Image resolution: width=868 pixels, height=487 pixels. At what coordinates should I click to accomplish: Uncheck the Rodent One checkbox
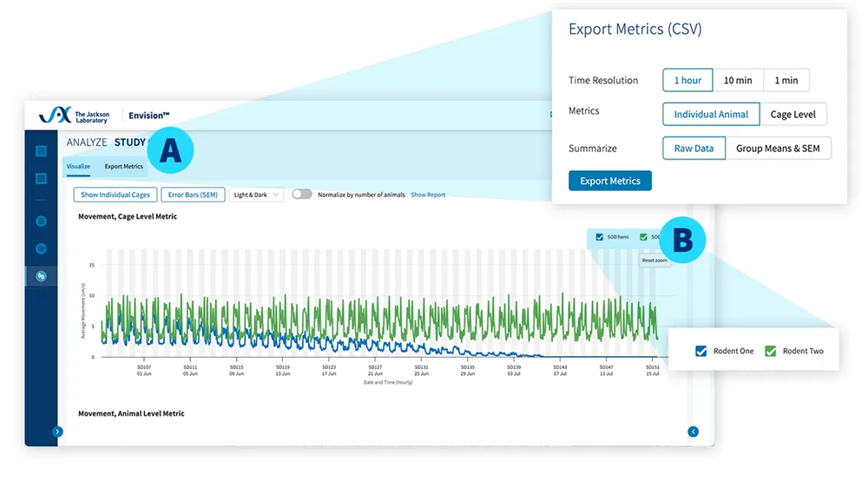701,352
